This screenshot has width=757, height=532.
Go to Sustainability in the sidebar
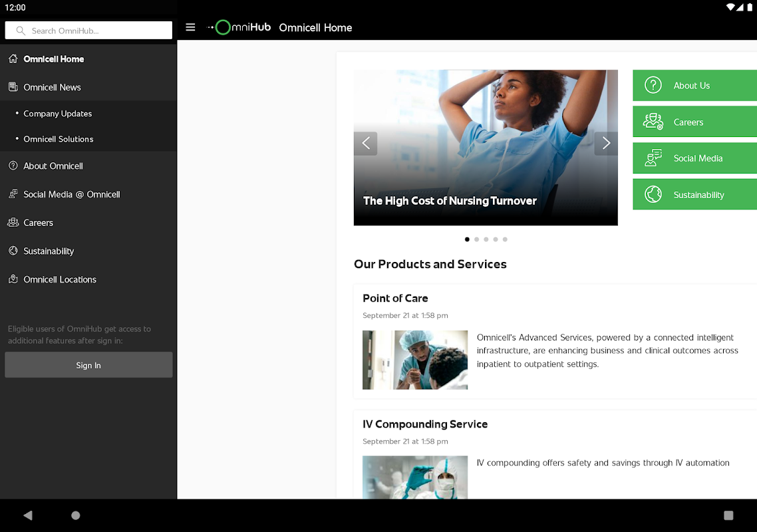pyautogui.click(x=88, y=251)
